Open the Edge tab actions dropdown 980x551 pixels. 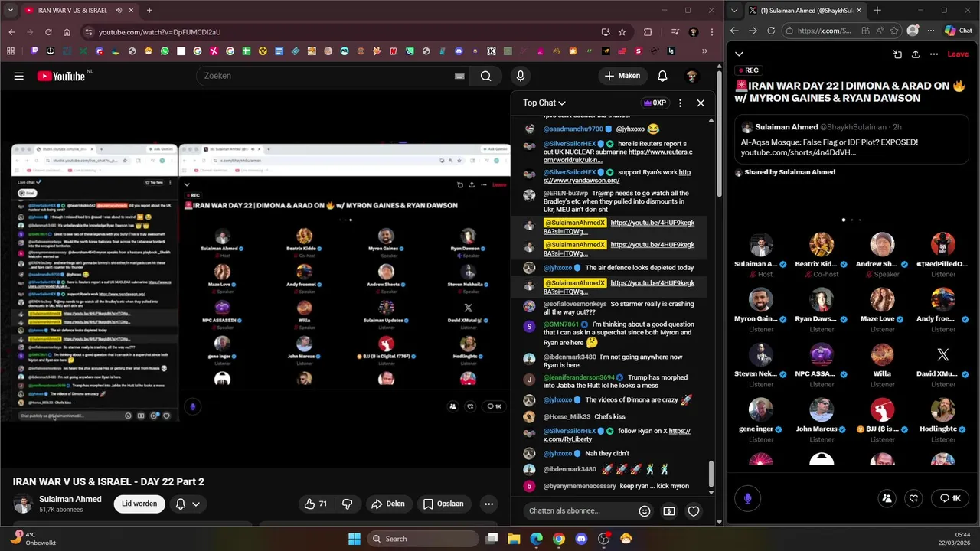coord(735,10)
